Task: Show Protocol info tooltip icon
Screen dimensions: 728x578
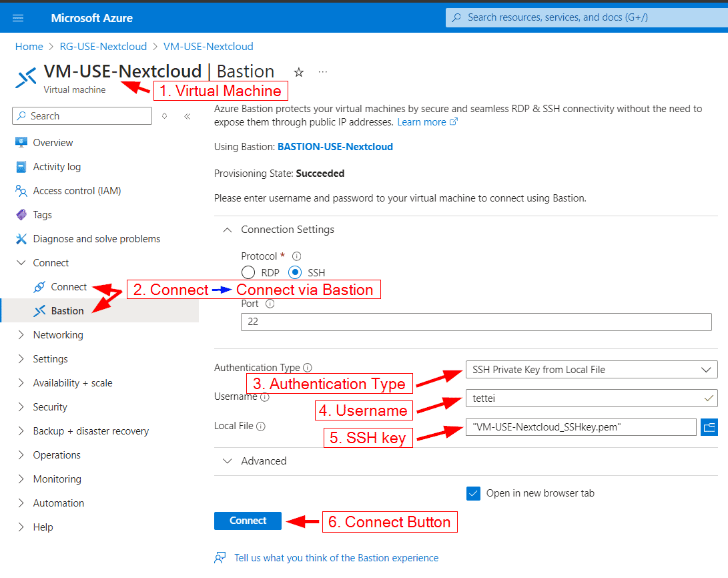Action: 297,256
